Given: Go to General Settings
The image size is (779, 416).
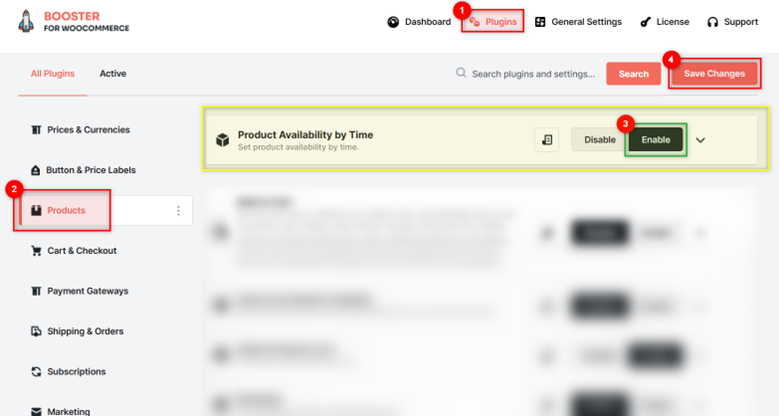Looking at the screenshot, I should coord(578,22).
